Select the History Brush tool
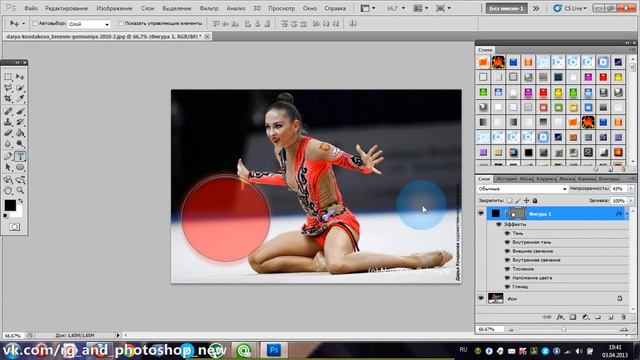 pyautogui.click(x=20, y=122)
